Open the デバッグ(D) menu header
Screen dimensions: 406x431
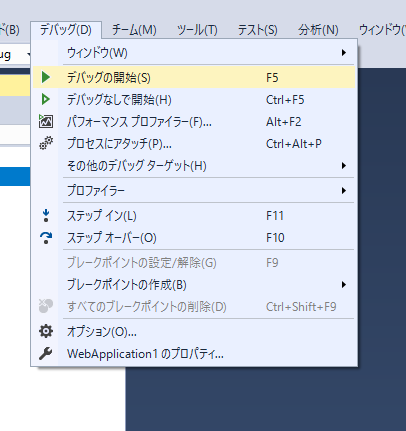(x=66, y=30)
